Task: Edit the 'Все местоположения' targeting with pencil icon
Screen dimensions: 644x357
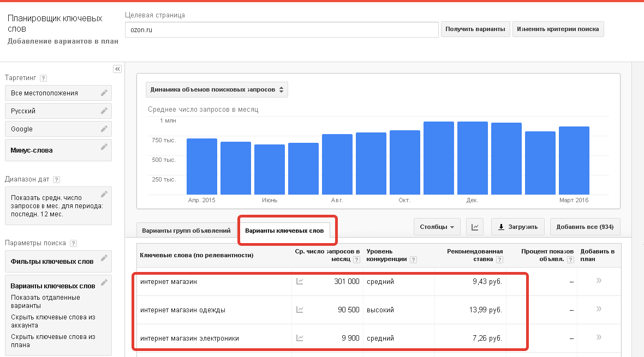Action: (104, 93)
